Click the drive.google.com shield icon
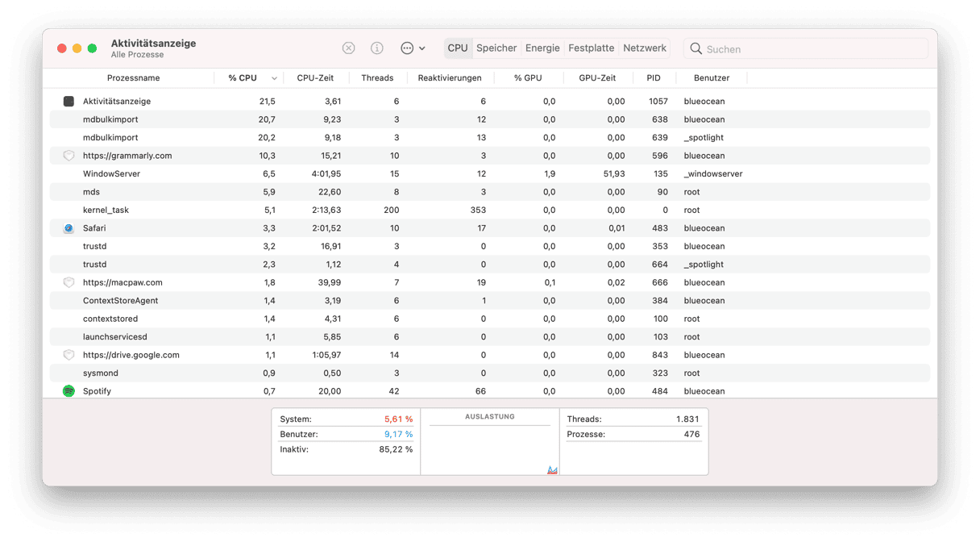Viewport: 980px width, 542px height. click(69, 355)
